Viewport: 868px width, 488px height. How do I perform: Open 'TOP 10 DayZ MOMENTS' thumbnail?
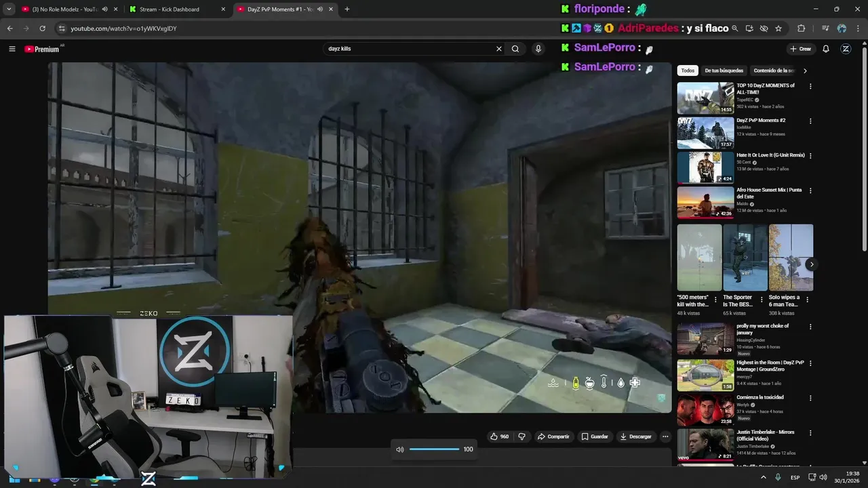705,98
